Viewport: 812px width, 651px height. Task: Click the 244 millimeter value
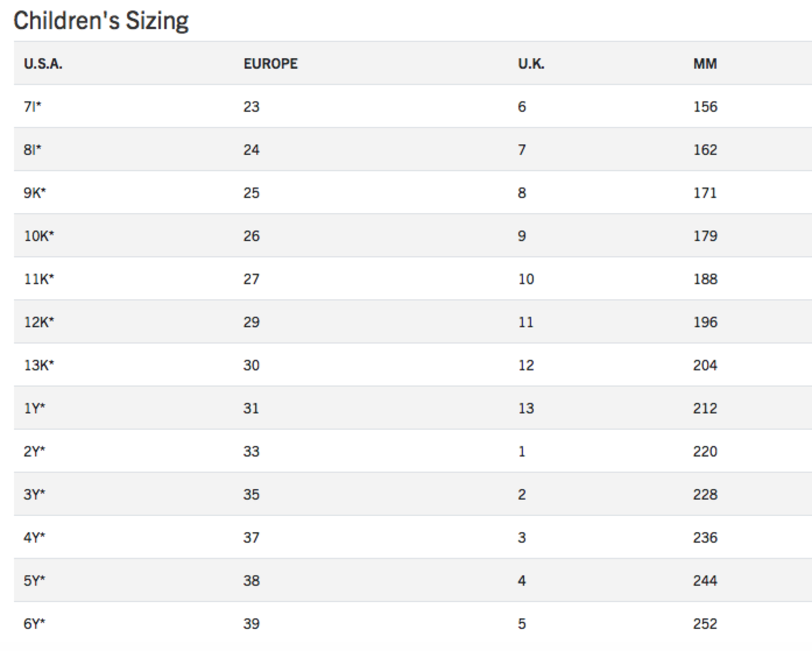pyautogui.click(x=705, y=581)
